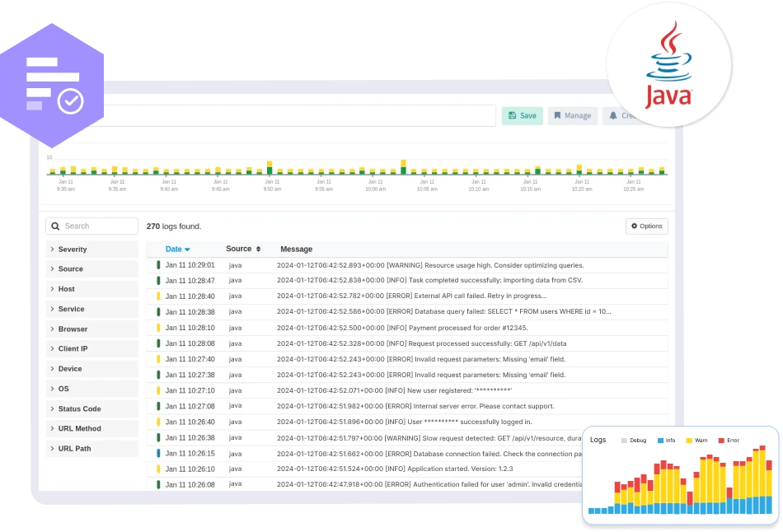Focus the facet Search field
Image resolution: width=783 pixels, height=532 pixels.
pyautogui.click(x=91, y=226)
